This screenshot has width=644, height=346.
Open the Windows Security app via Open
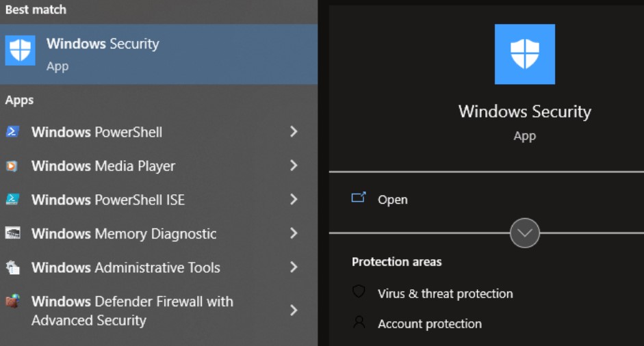pyautogui.click(x=393, y=200)
